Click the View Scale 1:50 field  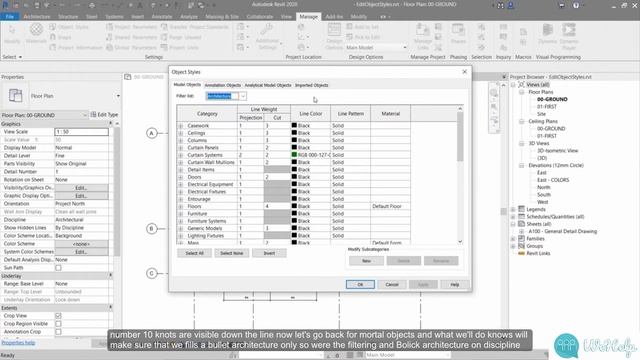click(82, 132)
